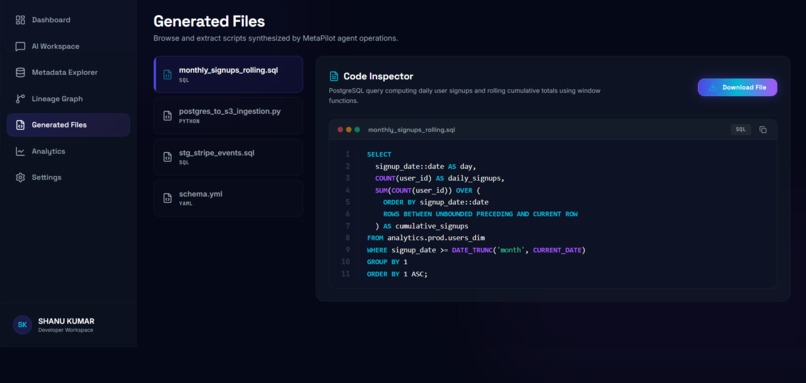Click the SQL language badge
Image resolution: width=806 pixels, height=383 pixels.
tap(741, 130)
